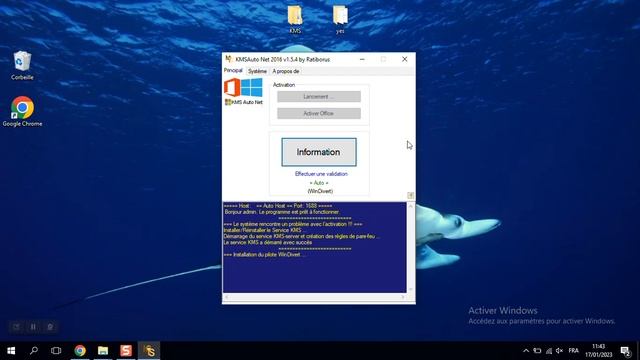Screen dimensions: 640x360
Task: Switch to the Principal tab
Action: click(233, 71)
